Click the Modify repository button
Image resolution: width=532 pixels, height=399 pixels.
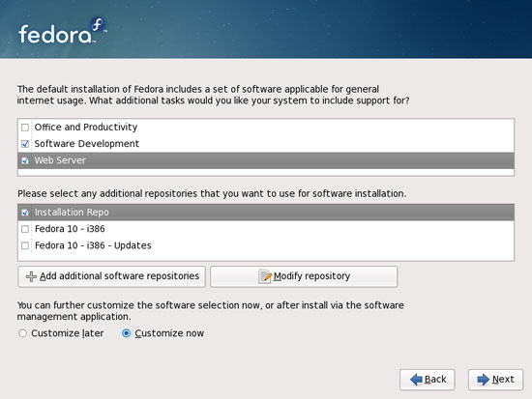304,276
